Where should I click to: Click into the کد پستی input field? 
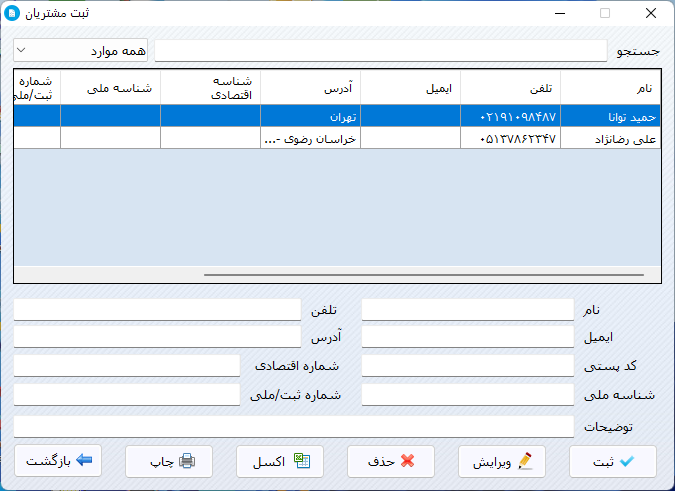click(x=468, y=366)
